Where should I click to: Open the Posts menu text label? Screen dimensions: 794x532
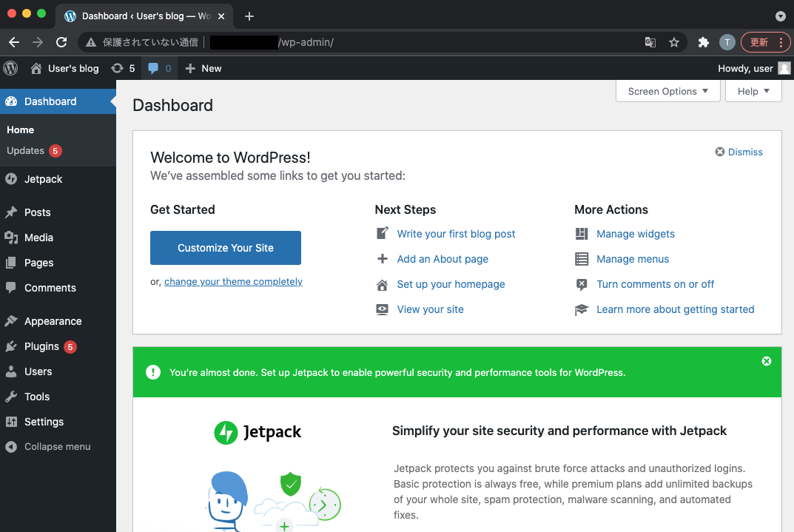(38, 212)
